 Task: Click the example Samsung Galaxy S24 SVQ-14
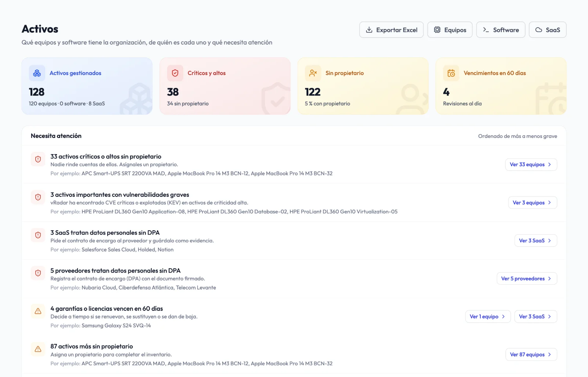coord(116,326)
